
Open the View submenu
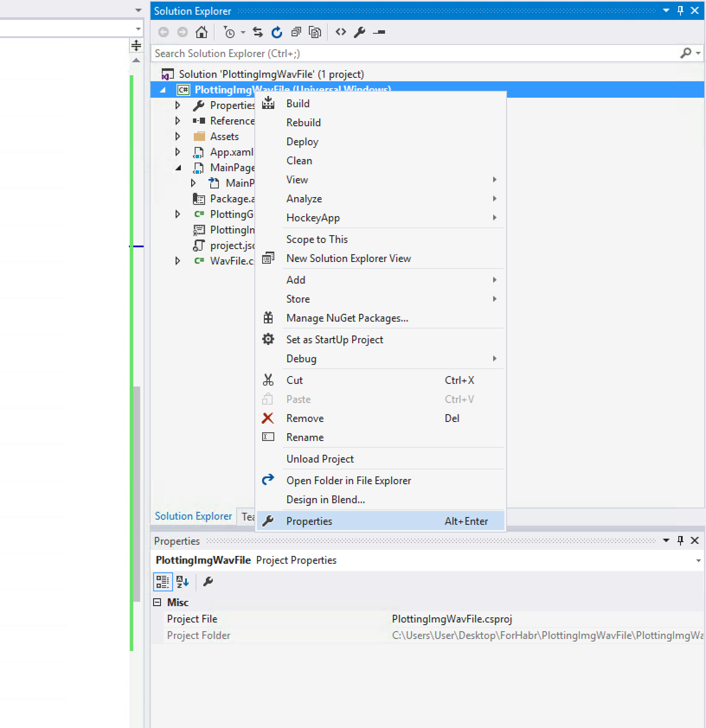click(381, 180)
